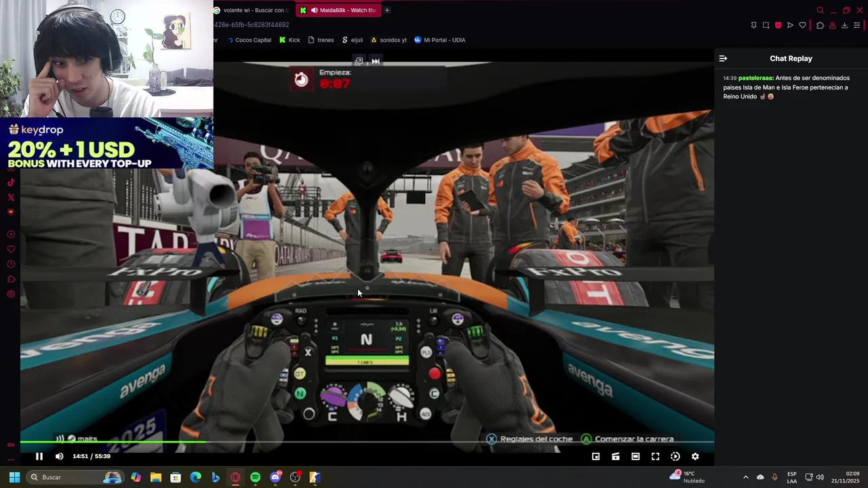
Task: Open Extensions icon in sidebar
Action: pos(11,279)
